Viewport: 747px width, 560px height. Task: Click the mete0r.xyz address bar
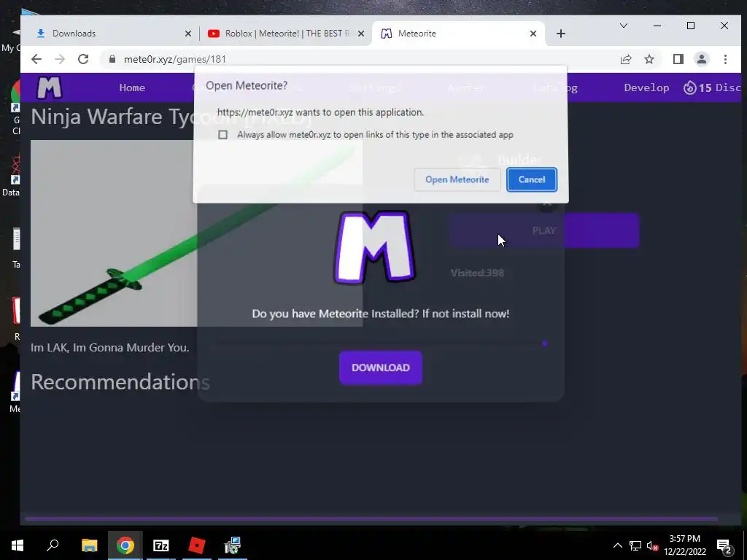(357, 59)
